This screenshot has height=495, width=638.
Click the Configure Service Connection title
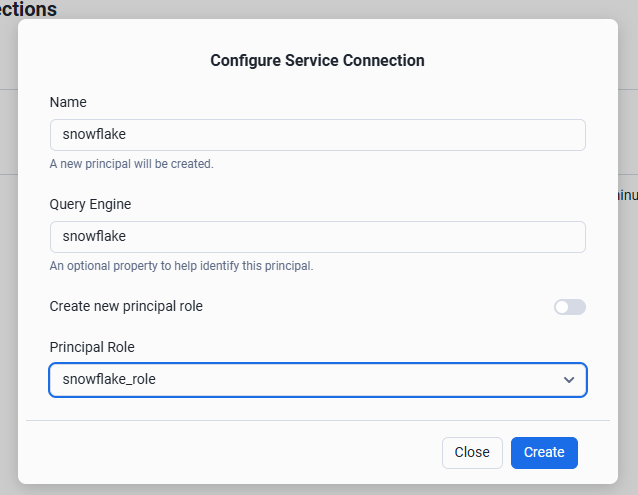pyautogui.click(x=317, y=61)
